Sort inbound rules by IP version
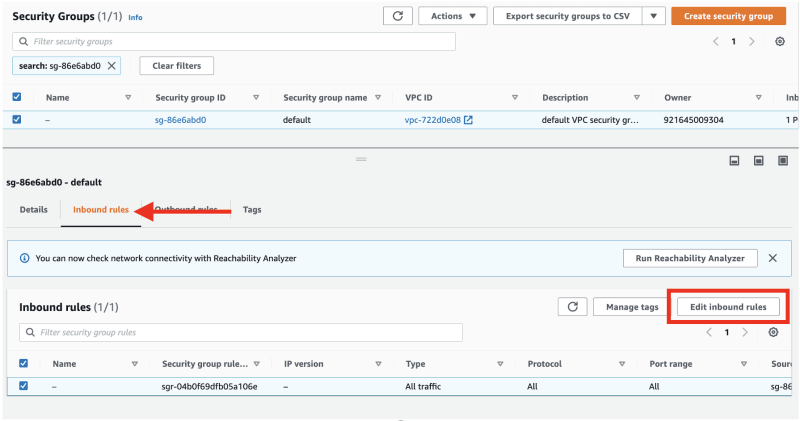The image size is (800, 421). [379, 364]
